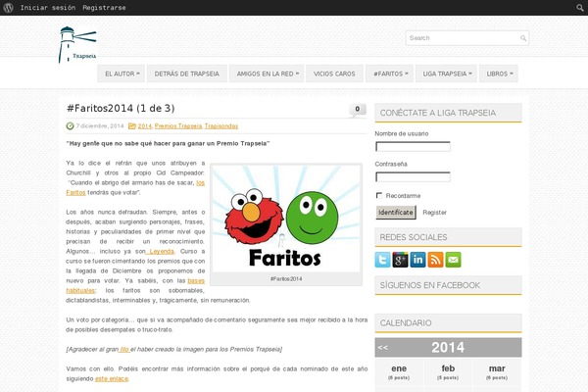Open the Google Plus social icon
The height and width of the screenshot is (392, 588).
click(400, 260)
